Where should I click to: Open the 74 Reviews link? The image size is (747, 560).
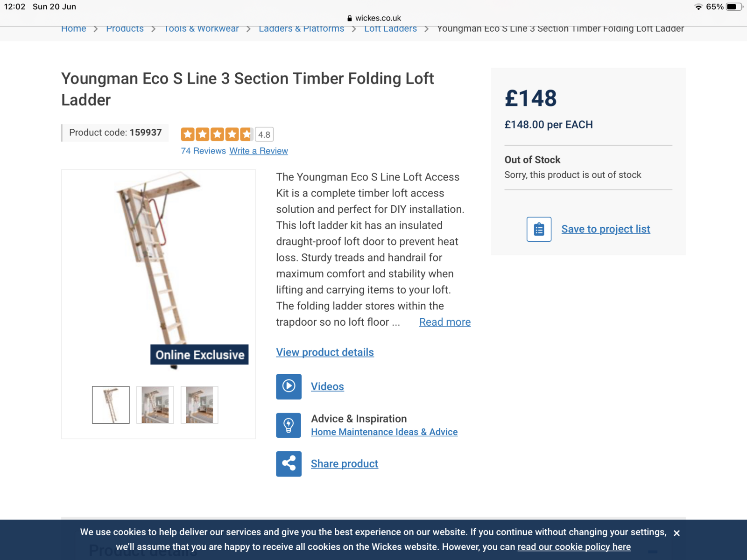pyautogui.click(x=204, y=151)
